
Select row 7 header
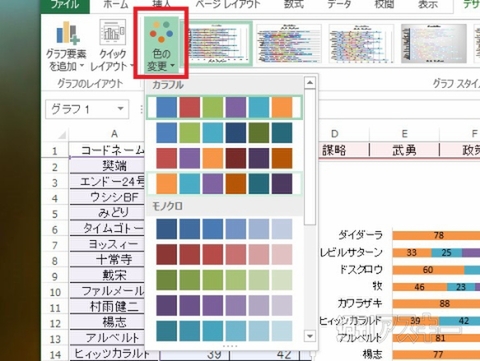coord(55,245)
